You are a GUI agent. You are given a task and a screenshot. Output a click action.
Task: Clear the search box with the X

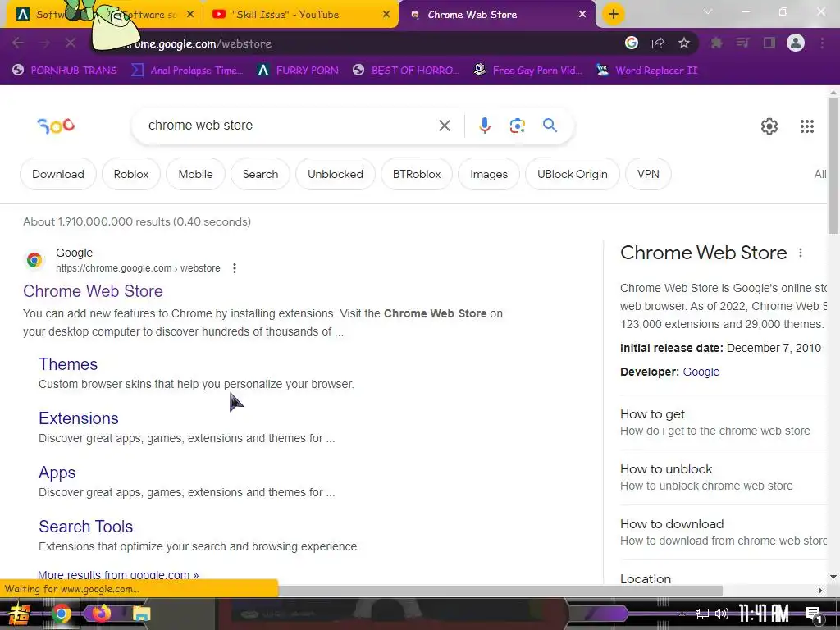point(444,126)
